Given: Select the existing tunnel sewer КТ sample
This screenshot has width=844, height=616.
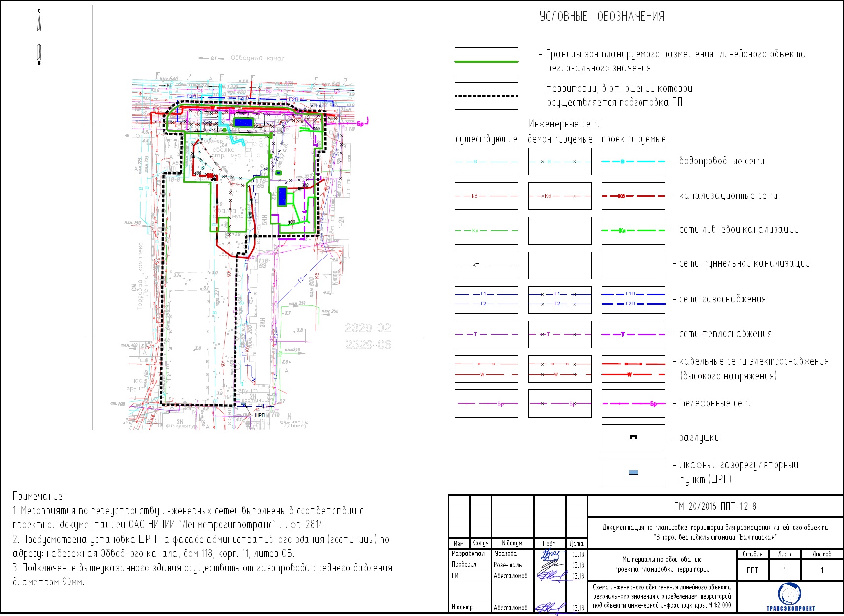Looking at the screenshot, I should [486, 265].
